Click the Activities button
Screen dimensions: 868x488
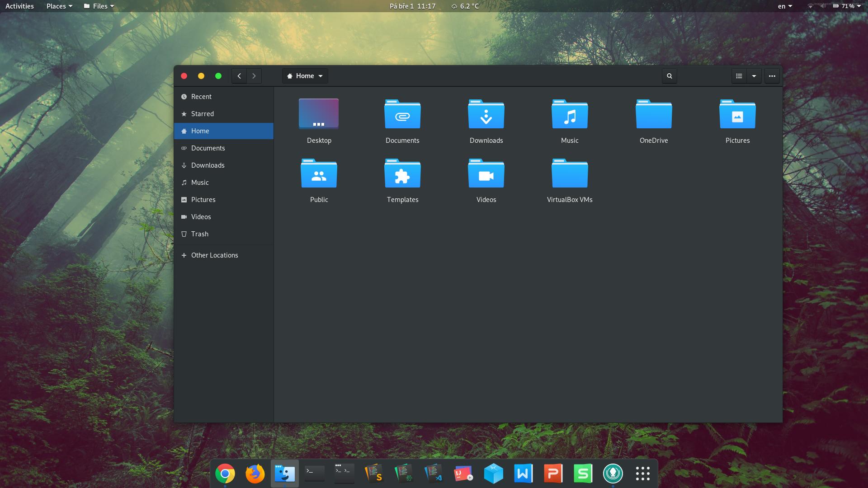pos(19,6)
